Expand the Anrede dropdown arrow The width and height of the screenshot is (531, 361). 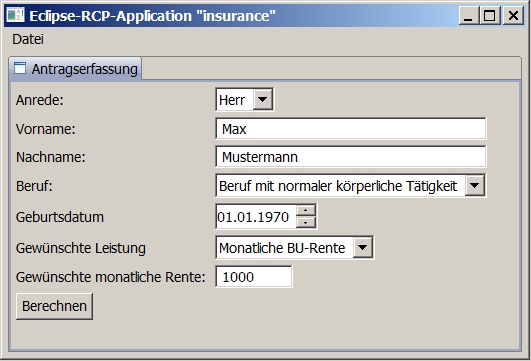coord(263,100)
